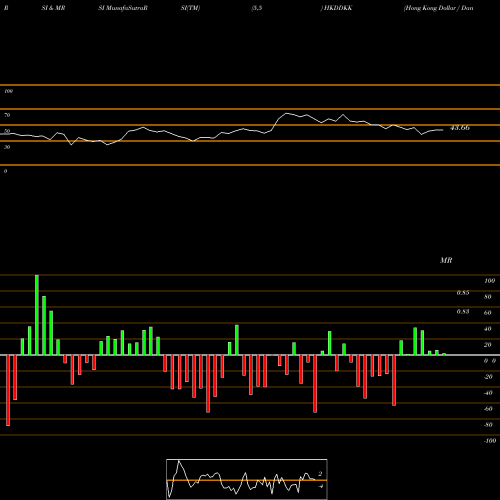The height and width of the screenshot is (500, 500).
Task: Click the '50' level on RSI axis
Action: click(7, 131)
